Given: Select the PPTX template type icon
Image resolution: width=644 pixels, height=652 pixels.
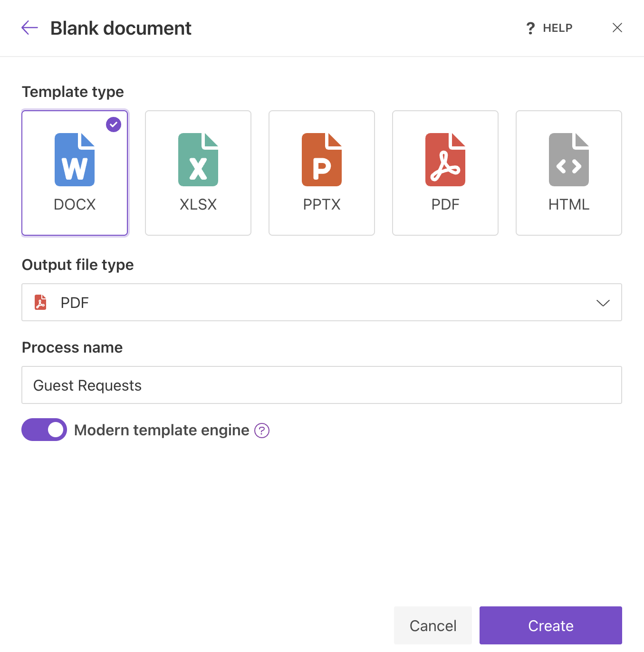Looking at the screenshot, I should coord(322,159).
